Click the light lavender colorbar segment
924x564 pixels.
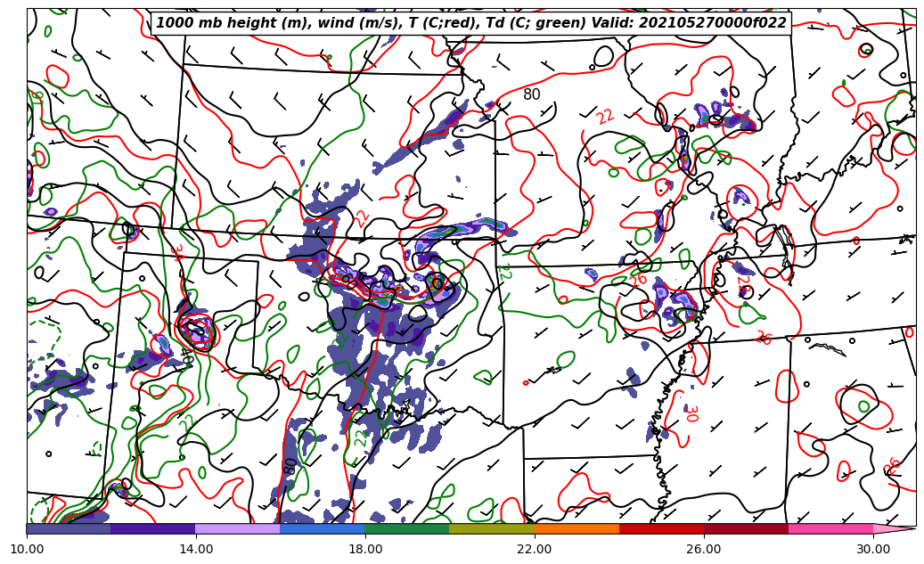coord(237,528)
